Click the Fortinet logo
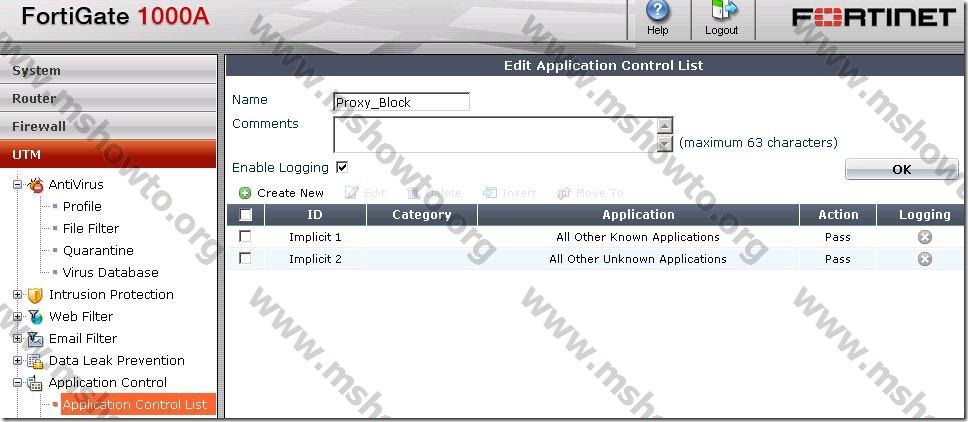Viewport: 968px width, 422px height. click(874, 18)
